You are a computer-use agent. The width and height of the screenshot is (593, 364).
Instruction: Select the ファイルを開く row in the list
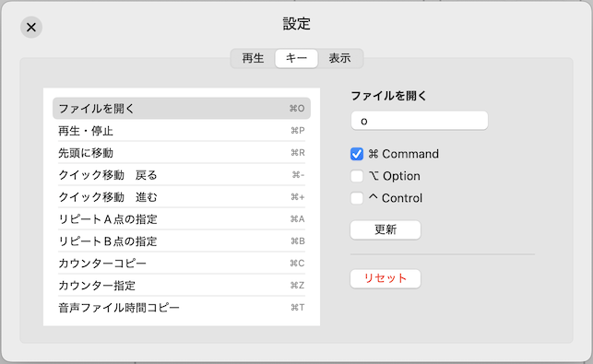click(x=182, y=109)
